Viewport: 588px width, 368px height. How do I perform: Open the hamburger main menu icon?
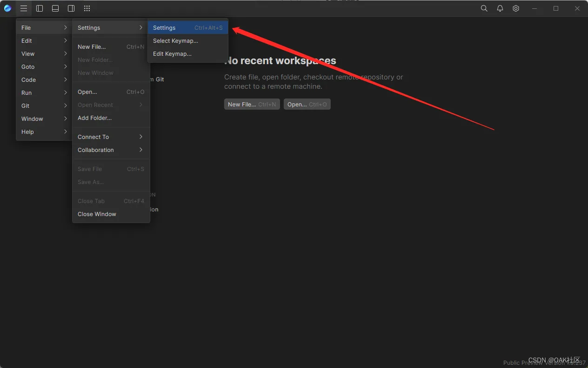(23, 8)
